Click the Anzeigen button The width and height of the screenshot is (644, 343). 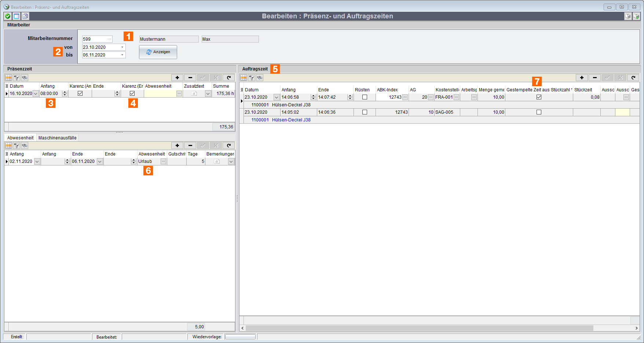(158, 52)
